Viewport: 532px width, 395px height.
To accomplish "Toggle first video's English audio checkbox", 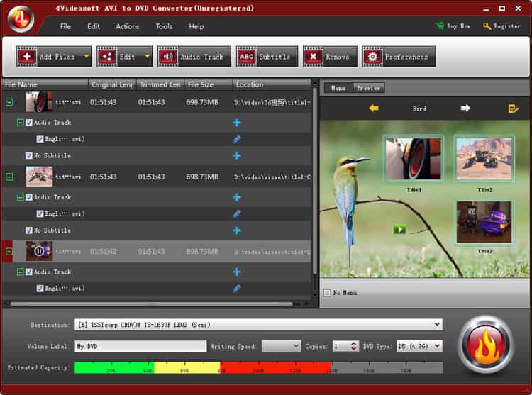I will (x=40, y=139).
